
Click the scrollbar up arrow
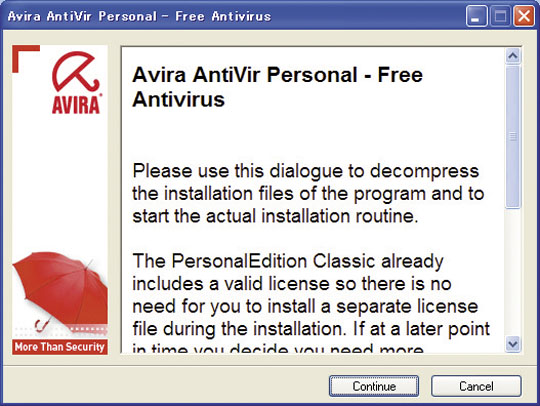point(513,56)
